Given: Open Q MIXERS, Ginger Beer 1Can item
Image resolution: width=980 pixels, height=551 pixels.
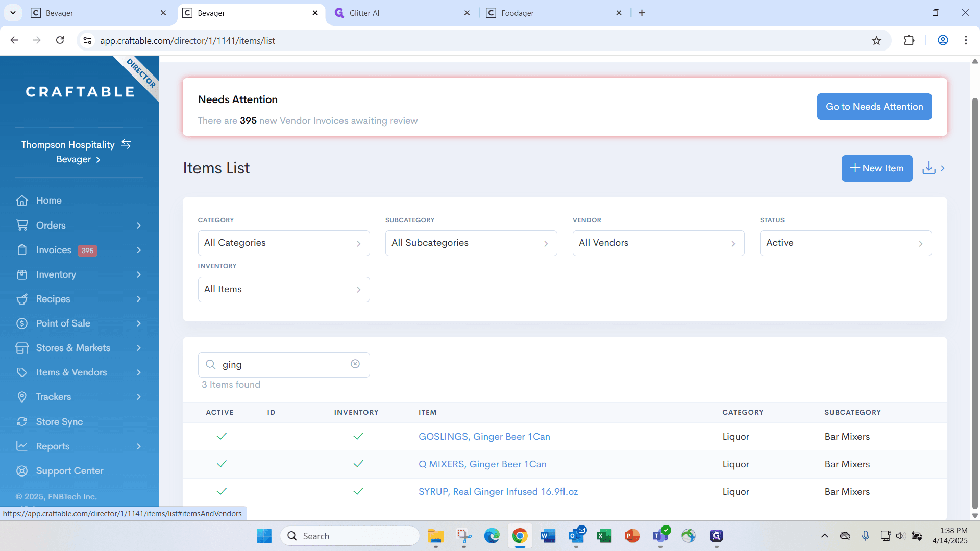Looking at the screenshot, I should pos(482,464).
